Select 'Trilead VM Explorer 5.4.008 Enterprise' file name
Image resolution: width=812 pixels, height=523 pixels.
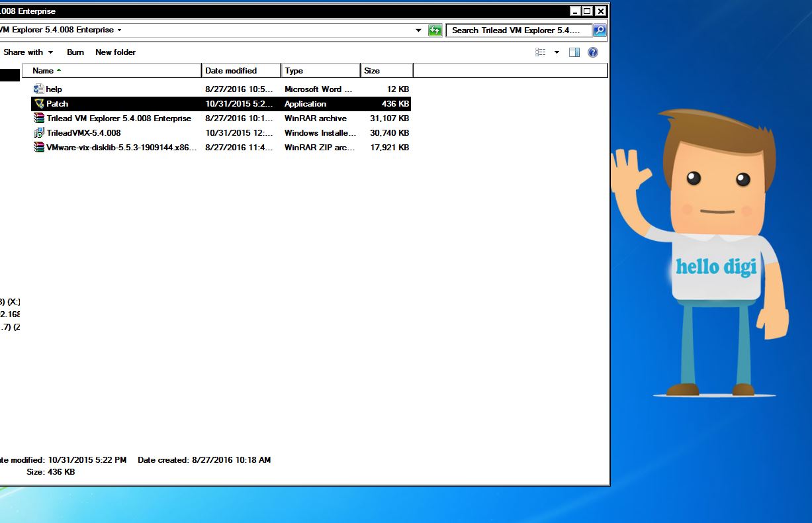click(119, 118)
